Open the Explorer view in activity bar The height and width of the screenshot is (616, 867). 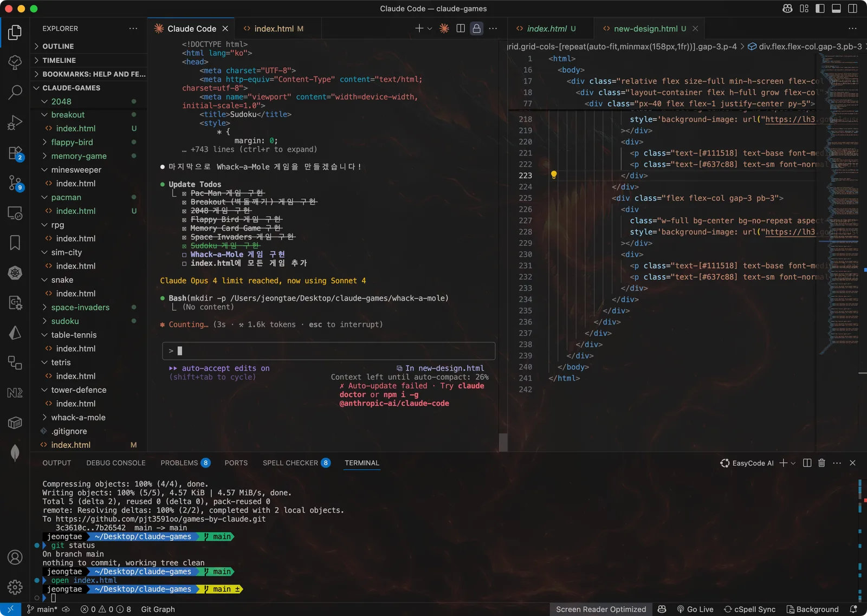15,33
